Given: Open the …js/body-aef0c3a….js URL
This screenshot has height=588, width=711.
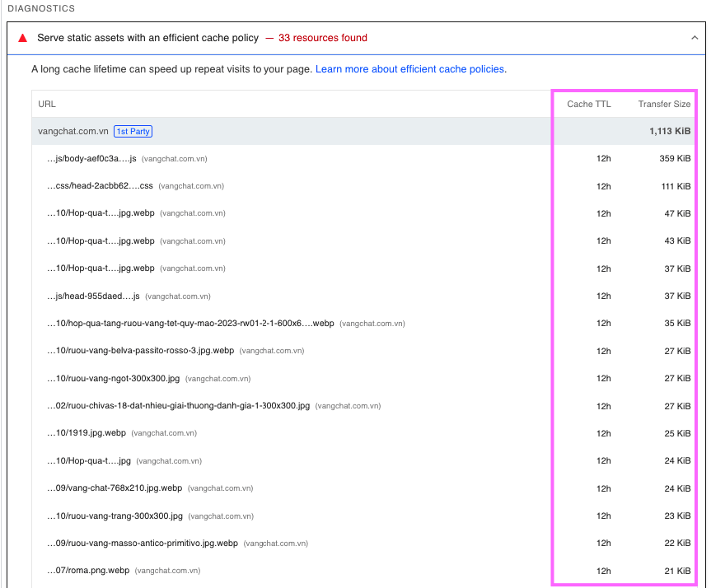Looking at the screenshot, I should [x=91, y=159].
